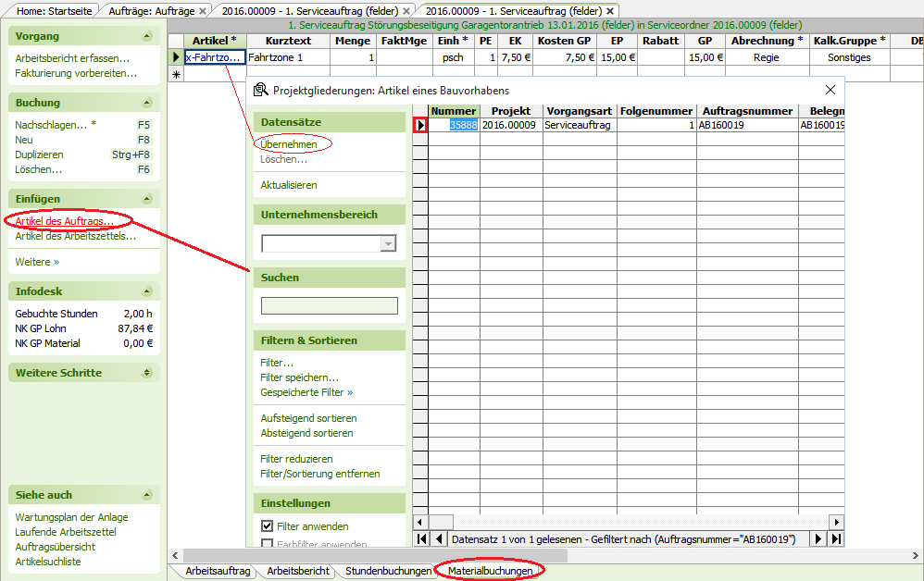This screenshot has width=924, height=581.
Task: Open the Home: Startseite tab
Action: click(x=55, y=10)
